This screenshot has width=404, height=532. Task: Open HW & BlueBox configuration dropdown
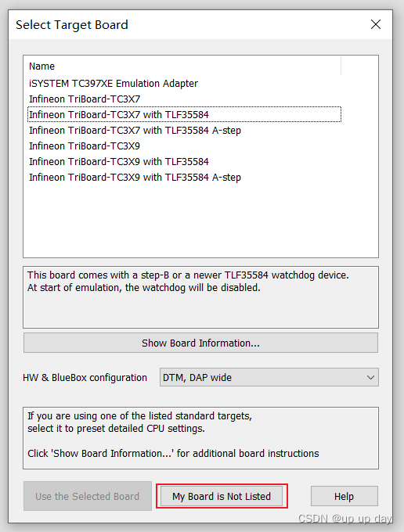click(269, 377)
